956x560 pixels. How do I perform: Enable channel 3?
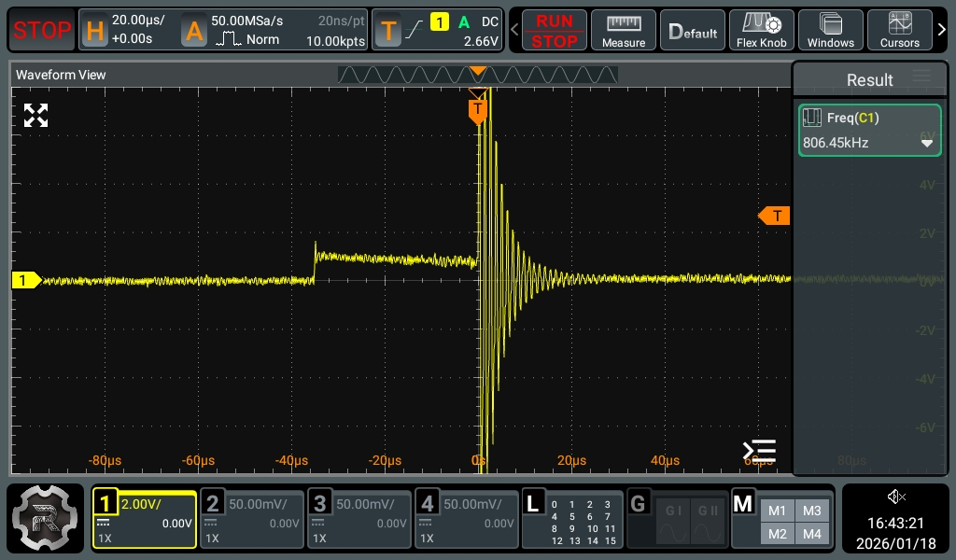point(359,519)
